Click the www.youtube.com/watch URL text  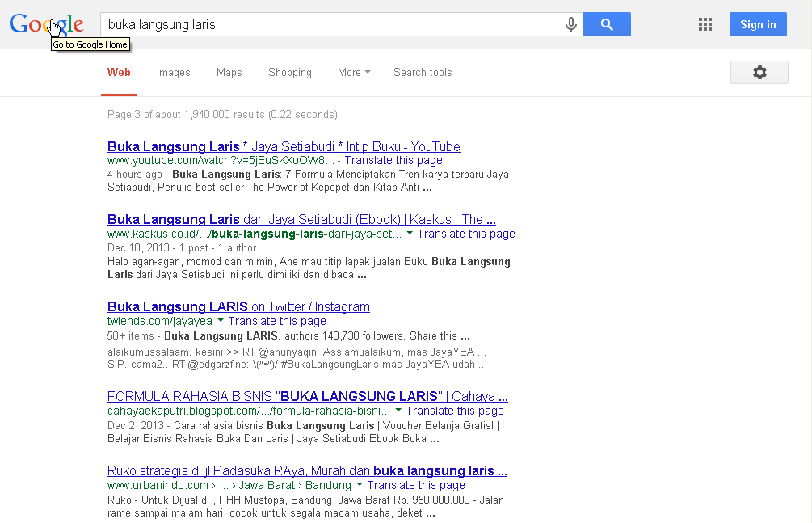[221, 160]
